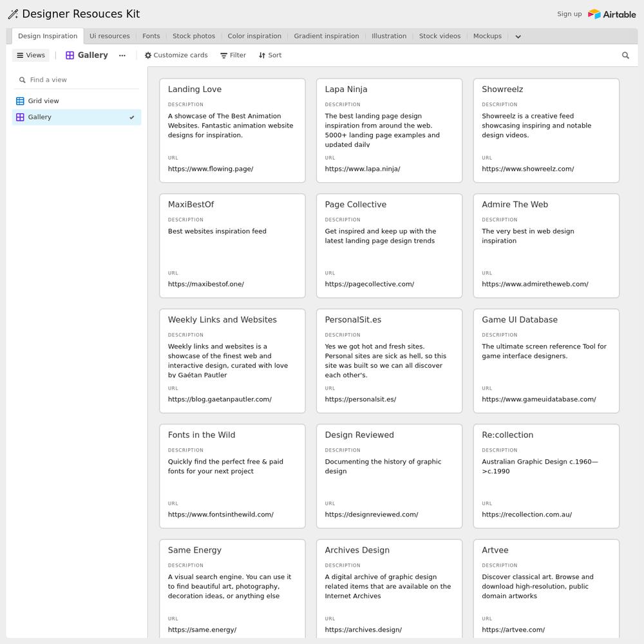
Task: Click the https://artvee.com/ URL
Action: [513, 630]
